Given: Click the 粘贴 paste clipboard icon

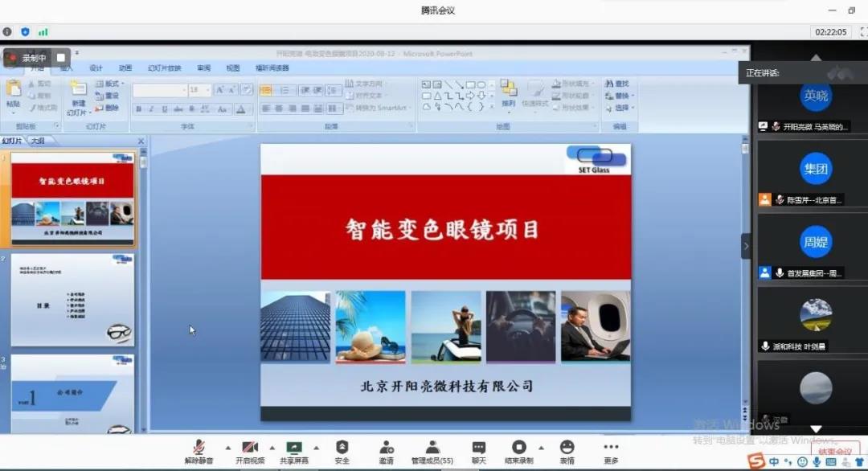Looking at the screenshot, I should pyautogui.click(x=14, y=89).
